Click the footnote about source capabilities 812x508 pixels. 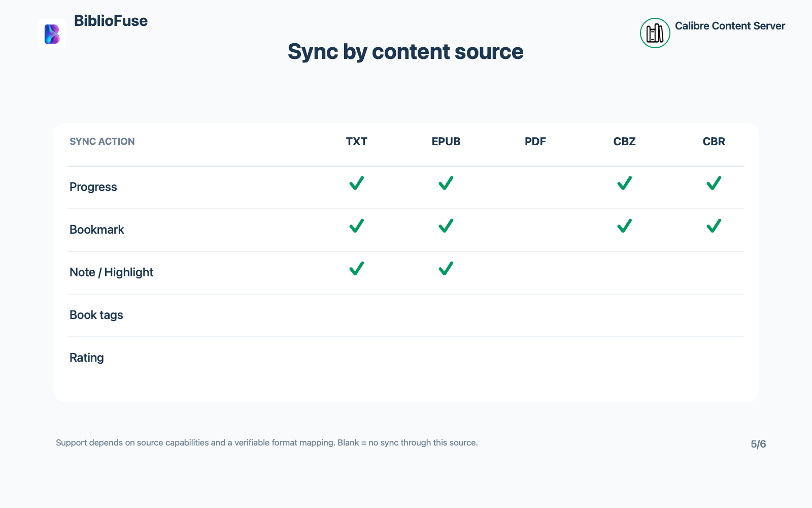click(x=267, y=442)
